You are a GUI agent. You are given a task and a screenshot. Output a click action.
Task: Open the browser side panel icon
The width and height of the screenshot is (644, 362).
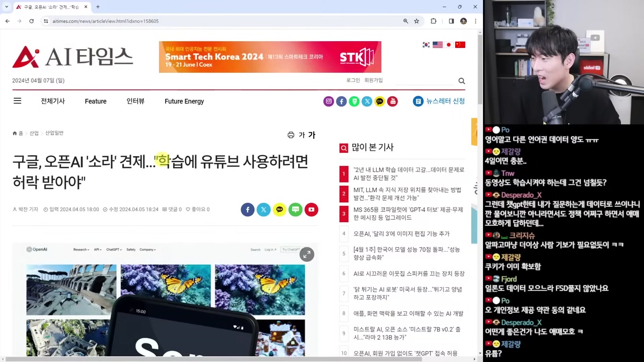[x=451, y=21]
